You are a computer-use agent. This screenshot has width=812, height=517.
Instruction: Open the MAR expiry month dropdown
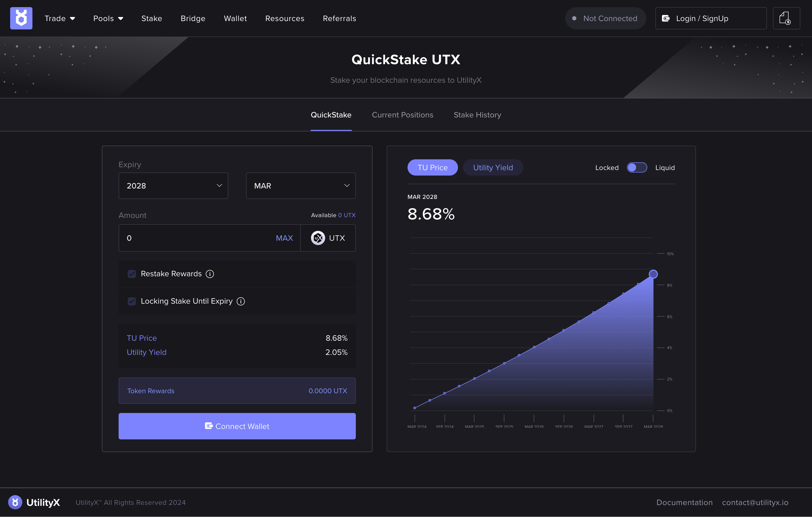click(301, 186)
